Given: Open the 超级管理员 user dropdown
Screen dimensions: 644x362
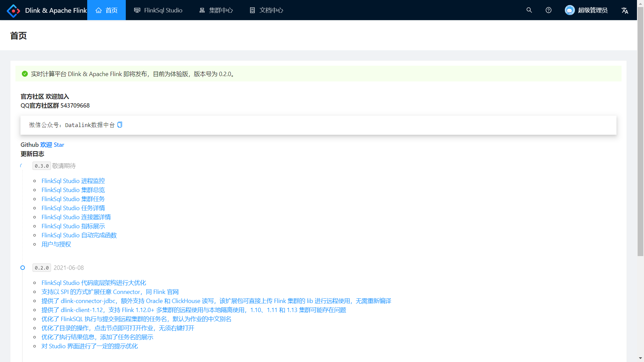Looking at the screenshot, I should [x=592, y=10].
